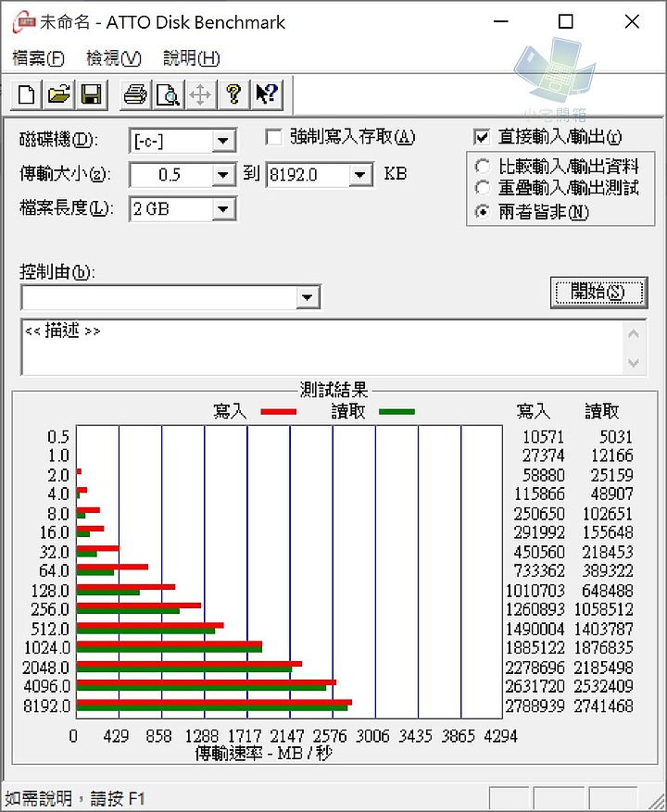Expand the 8192.0 transfer size end dropdown

[x=359, y=175]
